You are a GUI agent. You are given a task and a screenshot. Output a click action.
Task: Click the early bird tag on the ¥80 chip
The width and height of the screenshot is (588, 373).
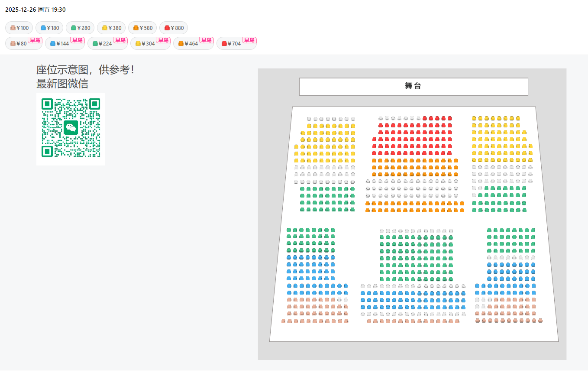(35, 40)
